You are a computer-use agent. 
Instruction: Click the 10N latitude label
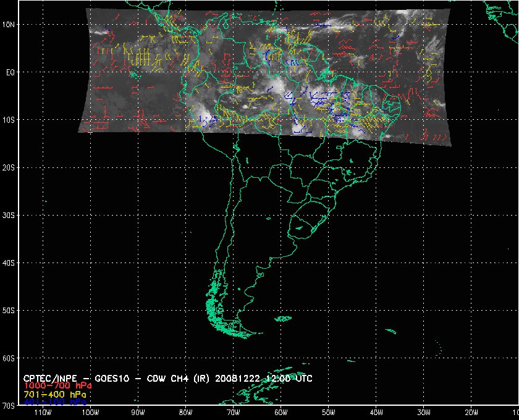coord(9,25)
